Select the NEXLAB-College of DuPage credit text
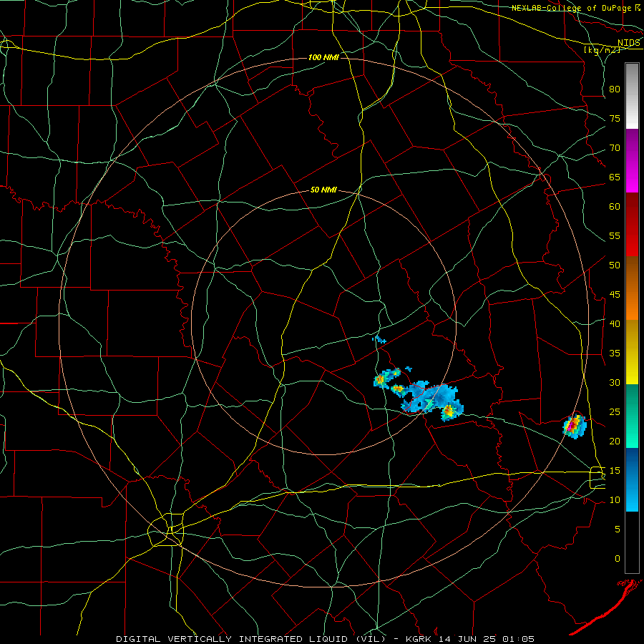The width and height of the screenshot is (644, 644). point(571,8)
